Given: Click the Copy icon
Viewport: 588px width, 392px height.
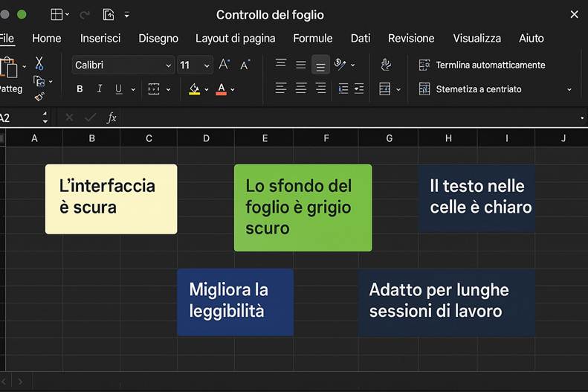Looking at the screenshot, I should tap(39, 81).
